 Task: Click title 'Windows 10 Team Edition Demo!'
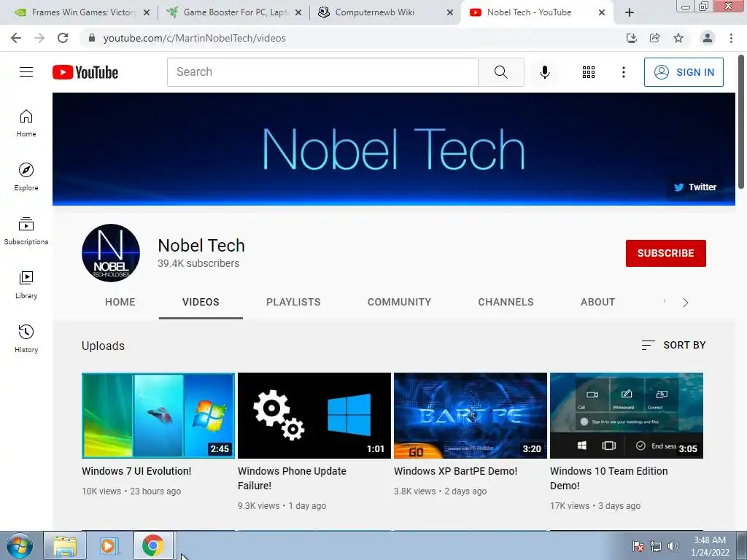click(609, 478)
